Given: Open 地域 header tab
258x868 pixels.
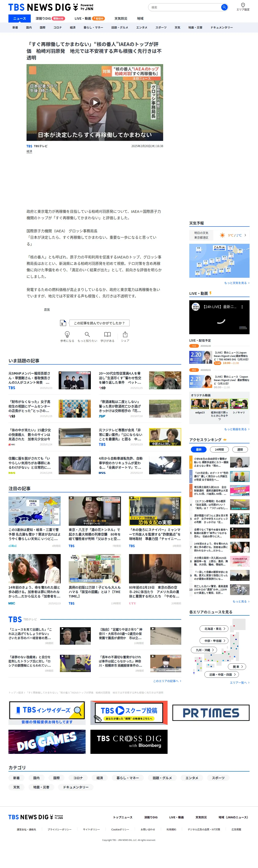Looking at the screenshot, I should click(140, 18).
